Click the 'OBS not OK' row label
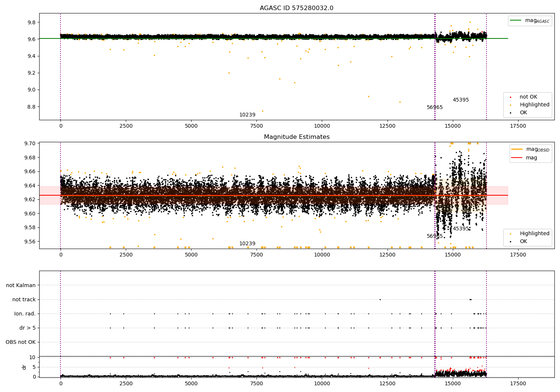560x392 pixels. coord(21,342)
